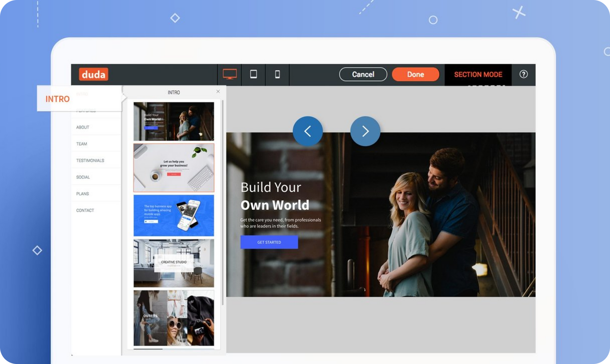
Task: Click the templates panel scrollbar
Action: click(223, 202)
